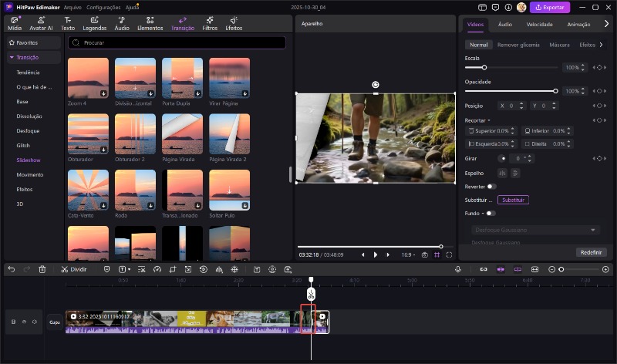Open the Filtros filters panel
The image size is (617, 364).
click(x=210, y=23)
